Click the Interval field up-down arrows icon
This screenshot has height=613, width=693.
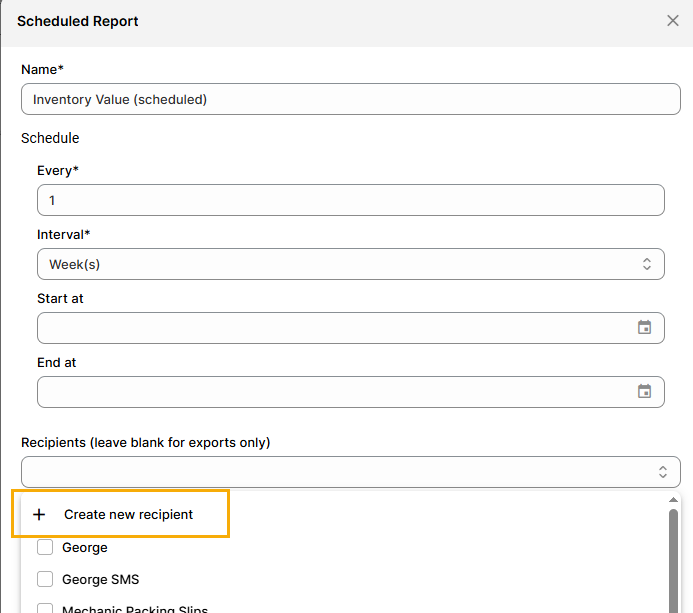pos(647,264)
